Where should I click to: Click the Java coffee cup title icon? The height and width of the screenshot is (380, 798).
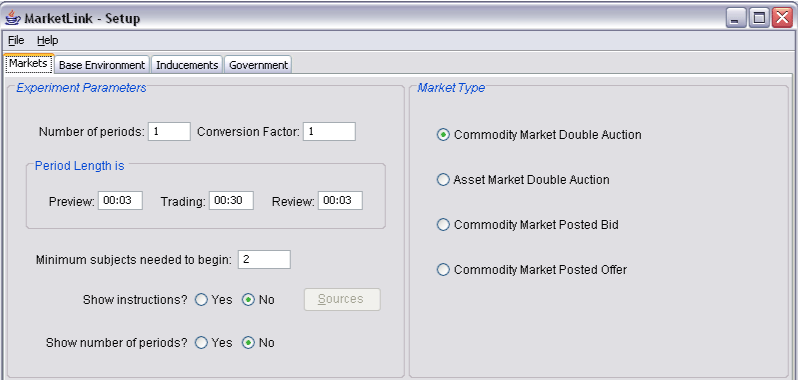pyautogui.click(x=13, y=18)
